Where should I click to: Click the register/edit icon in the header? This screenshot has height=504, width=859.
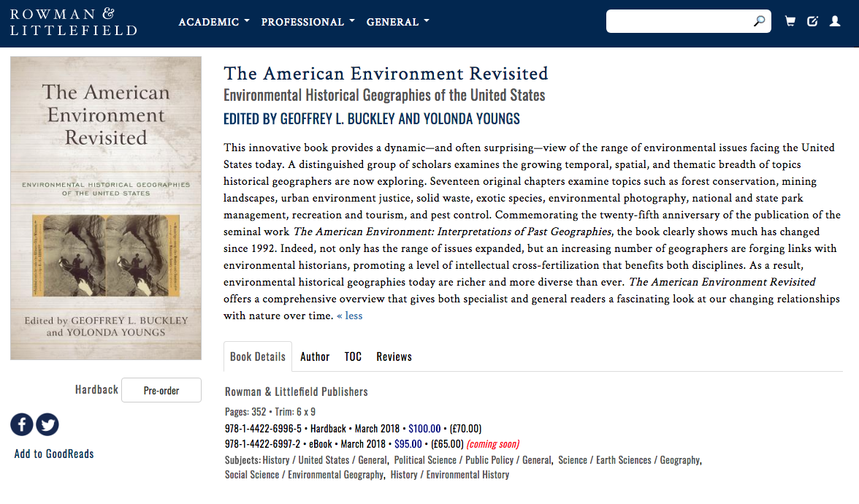point(812,21)
